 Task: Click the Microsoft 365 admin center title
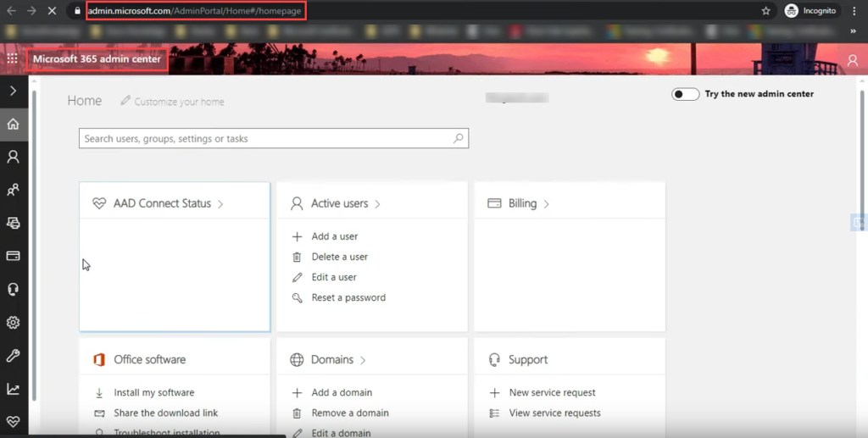[x=97, y=58]
